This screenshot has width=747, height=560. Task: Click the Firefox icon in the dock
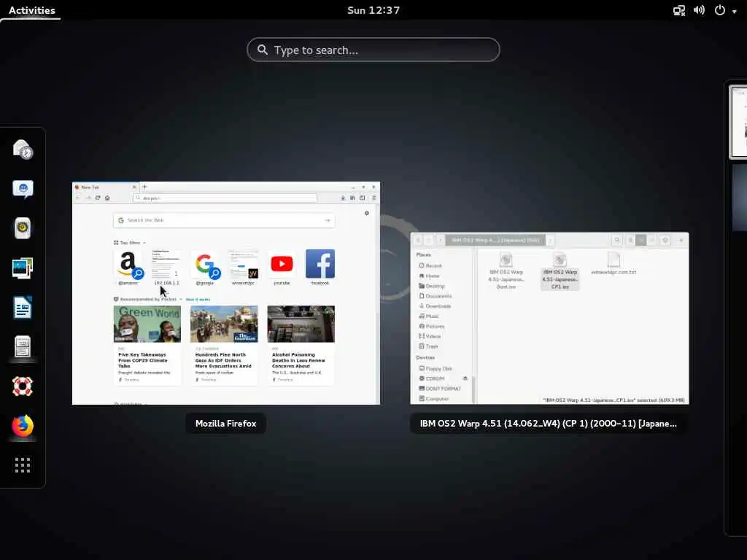(x=23, y=426)
